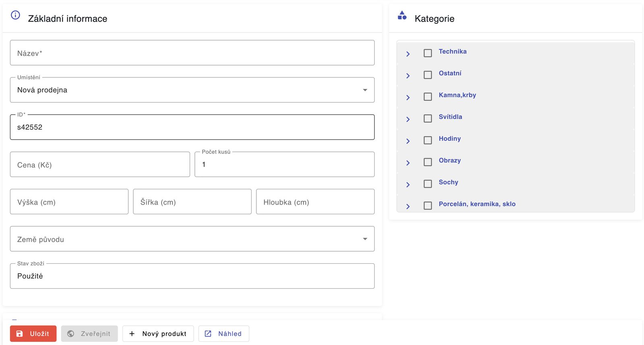Expand Porcelán, keramika, sklo chevron
This screenshot has height=345, width=644.
(408, 206)
